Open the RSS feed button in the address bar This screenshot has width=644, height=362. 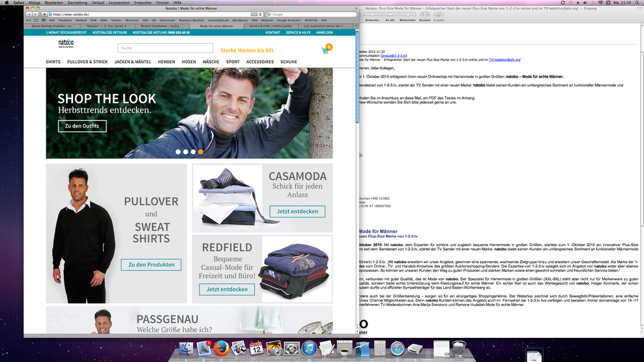(254, 14)
